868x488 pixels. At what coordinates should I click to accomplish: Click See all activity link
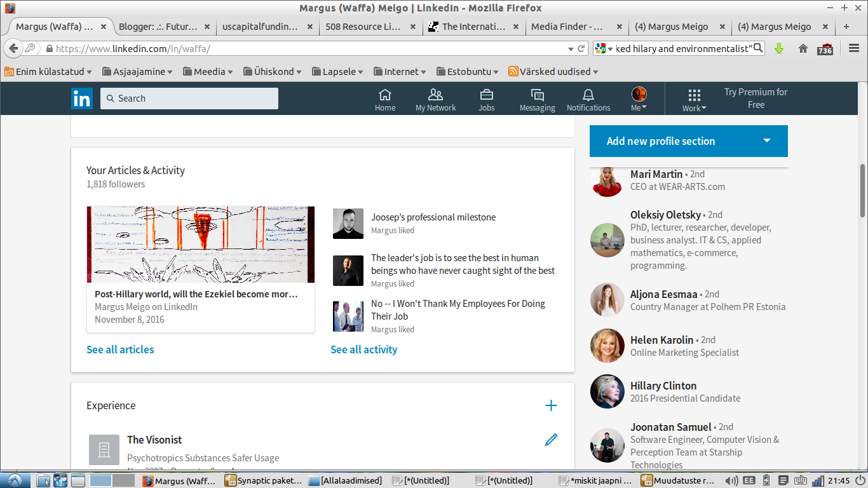364,349
